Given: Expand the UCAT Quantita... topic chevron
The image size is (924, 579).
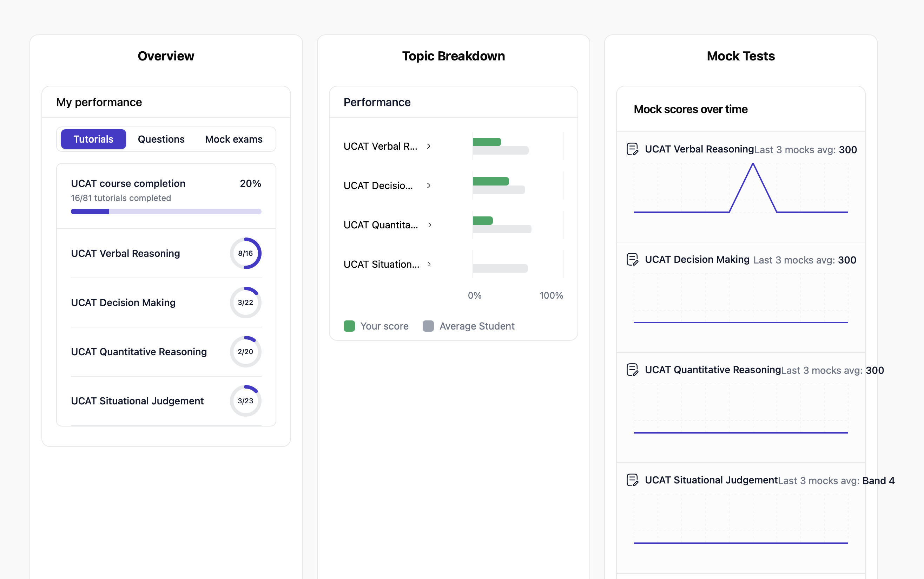Looking at the screenshot, I should (x=430, y=225).
